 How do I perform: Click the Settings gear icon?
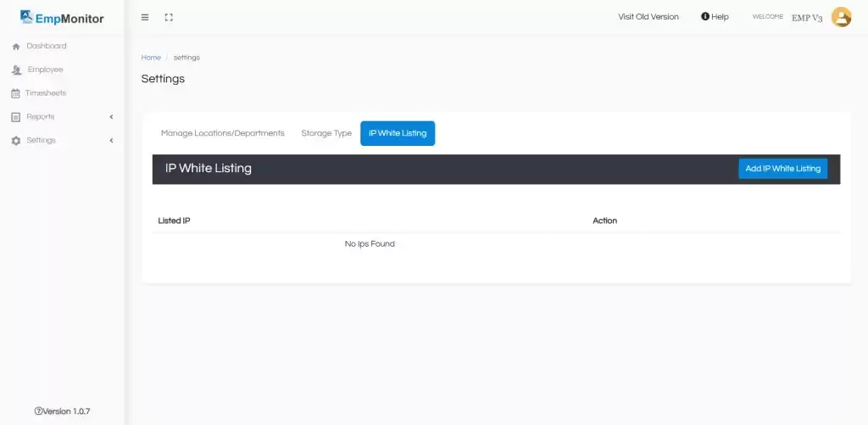pos(16,141)
